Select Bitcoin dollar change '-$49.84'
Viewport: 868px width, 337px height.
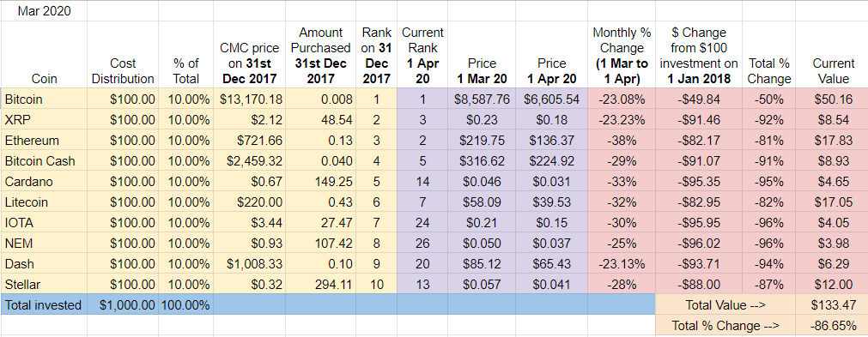tap(698, 99)
